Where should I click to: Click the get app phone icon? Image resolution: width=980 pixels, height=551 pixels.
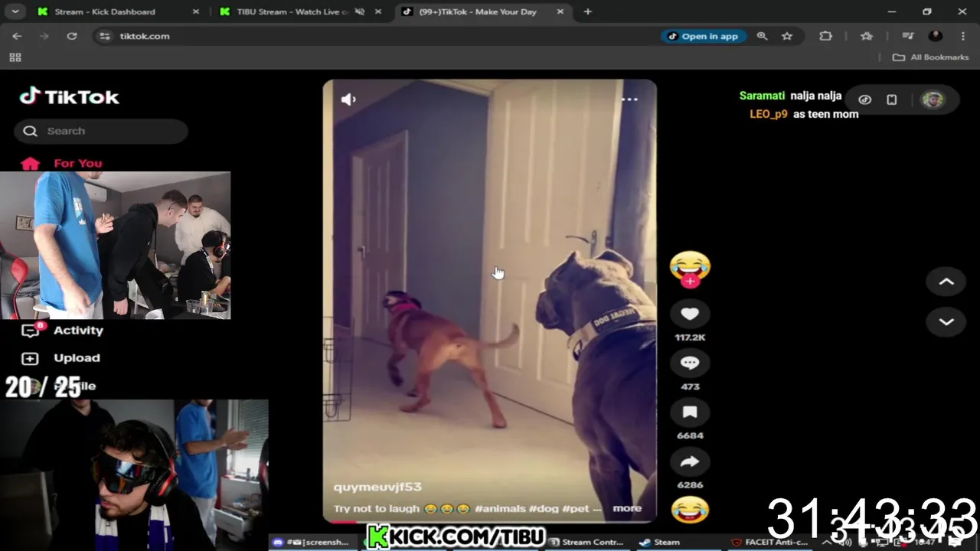[x=892, y=99]
